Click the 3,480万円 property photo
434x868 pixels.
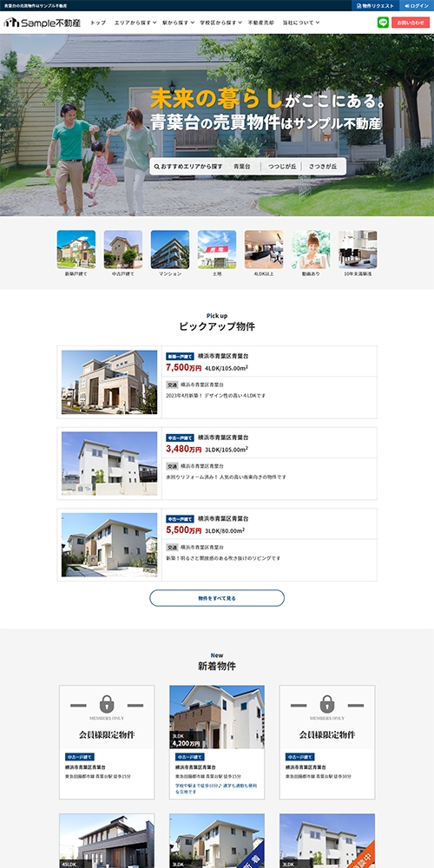(109, 464)
